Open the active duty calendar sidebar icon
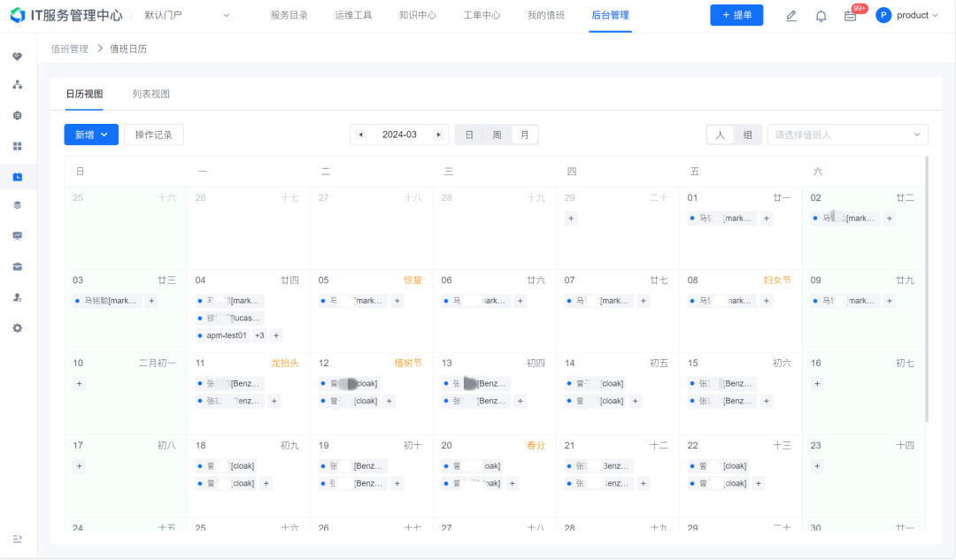This screenshot has width=956, height=560. (18, 177)
